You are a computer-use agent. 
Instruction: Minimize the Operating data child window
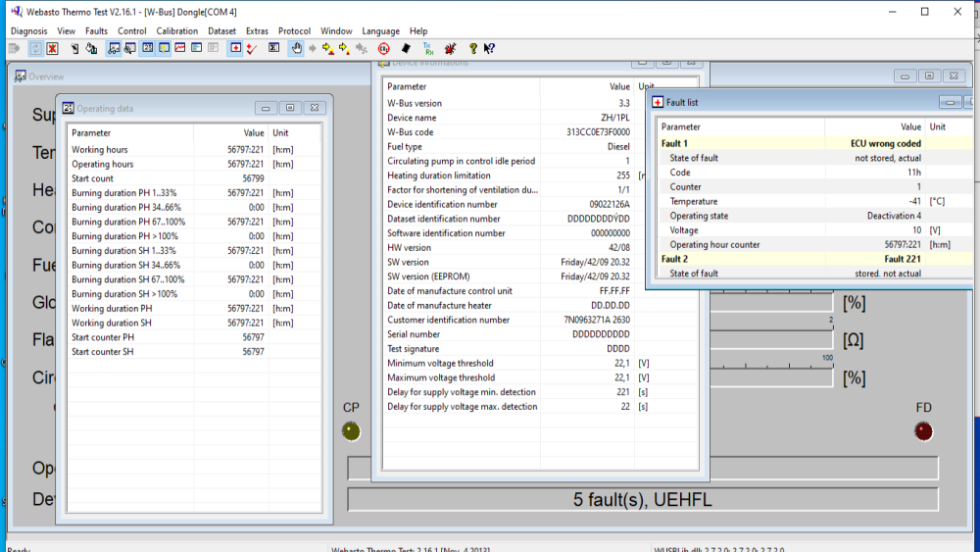266,108
